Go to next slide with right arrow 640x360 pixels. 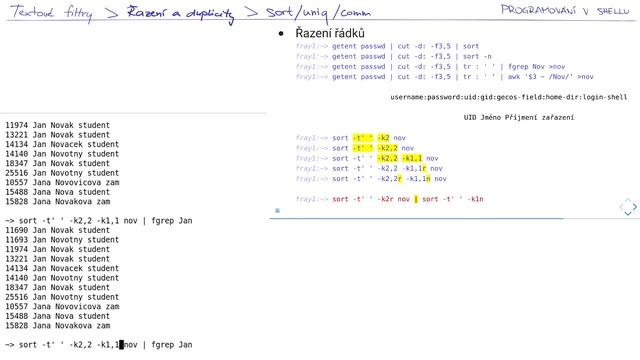click(x=635, y=207)
